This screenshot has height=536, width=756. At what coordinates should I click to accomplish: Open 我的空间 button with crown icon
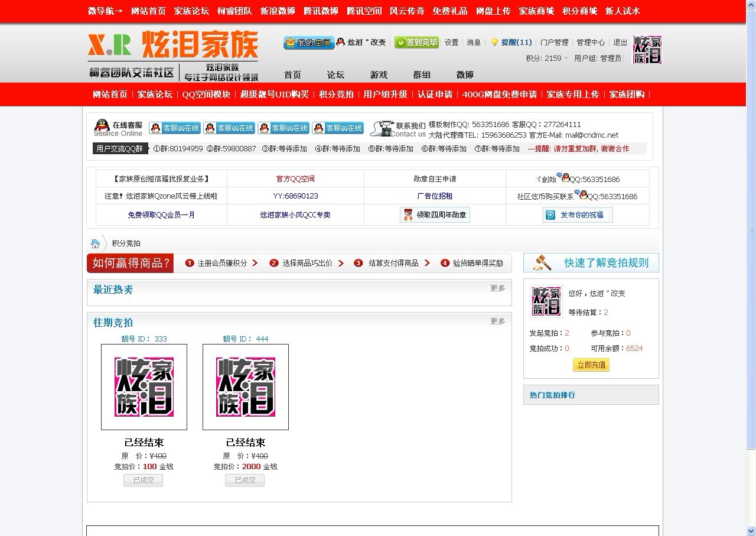click(309, 43)
